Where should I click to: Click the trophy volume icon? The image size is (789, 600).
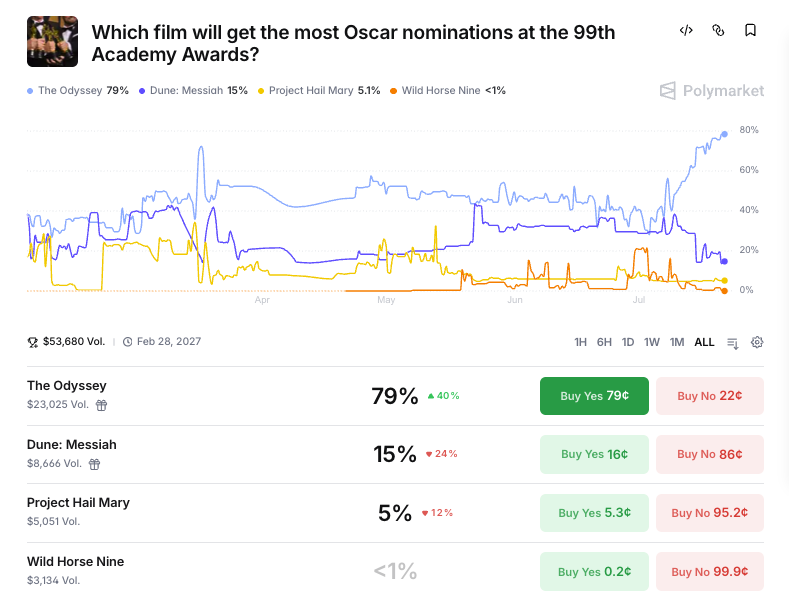point(33,342)
